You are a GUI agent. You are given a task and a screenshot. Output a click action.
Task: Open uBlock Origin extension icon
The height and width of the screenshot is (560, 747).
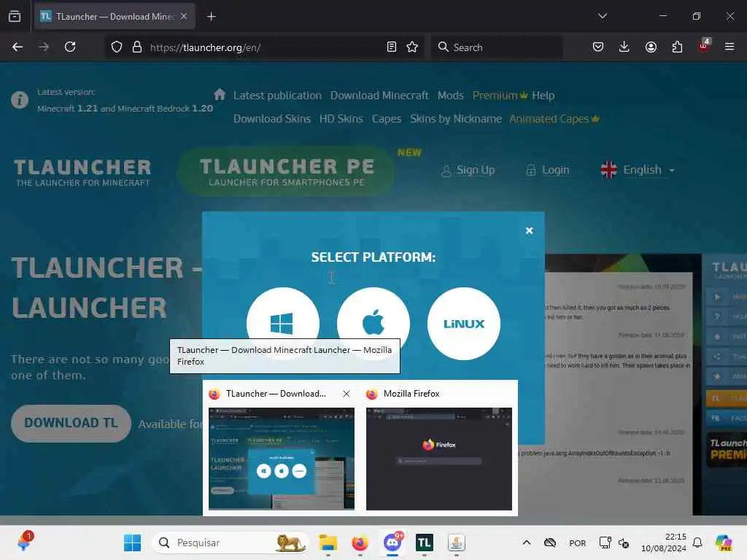click(704, 46)
